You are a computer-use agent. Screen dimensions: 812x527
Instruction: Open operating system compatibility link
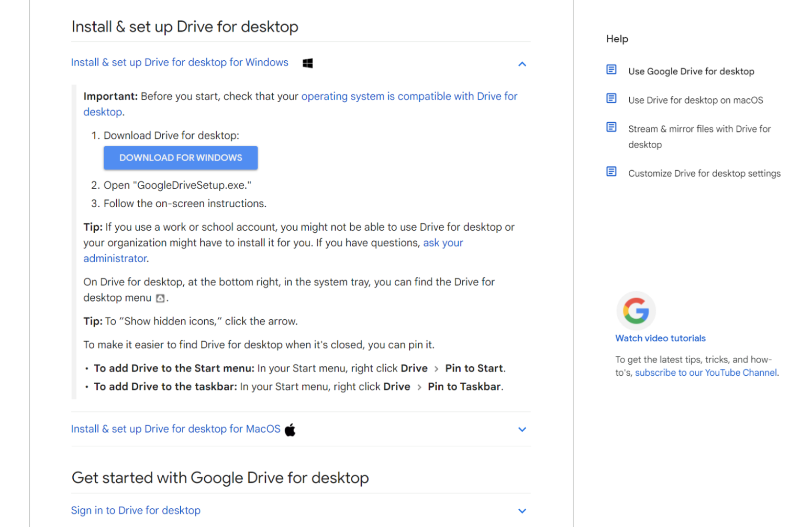[409, 96]
